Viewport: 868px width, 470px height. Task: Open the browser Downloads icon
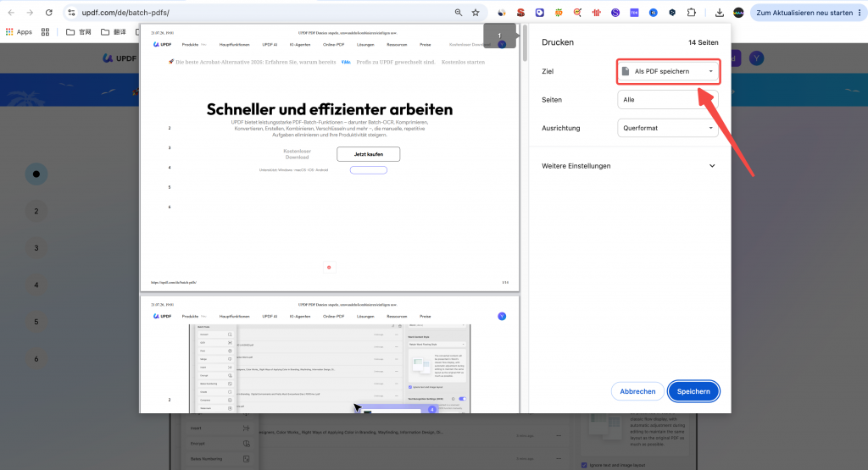(x=719, y=12)
